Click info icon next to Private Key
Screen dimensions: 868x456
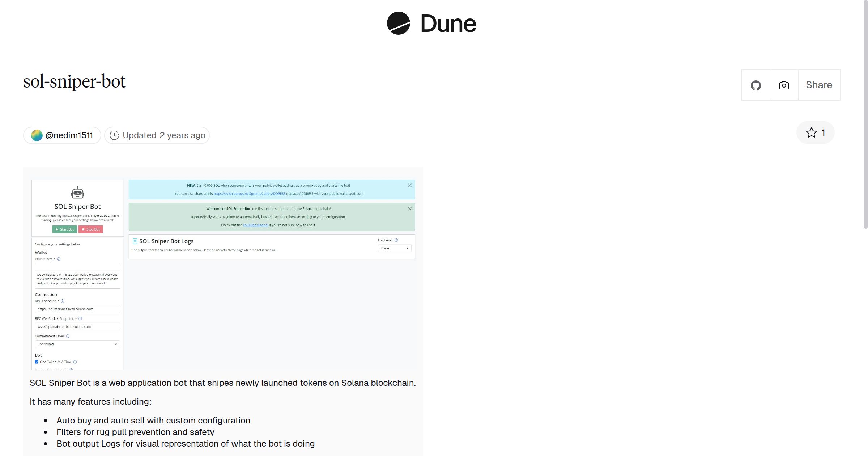(x=59, y=259)
